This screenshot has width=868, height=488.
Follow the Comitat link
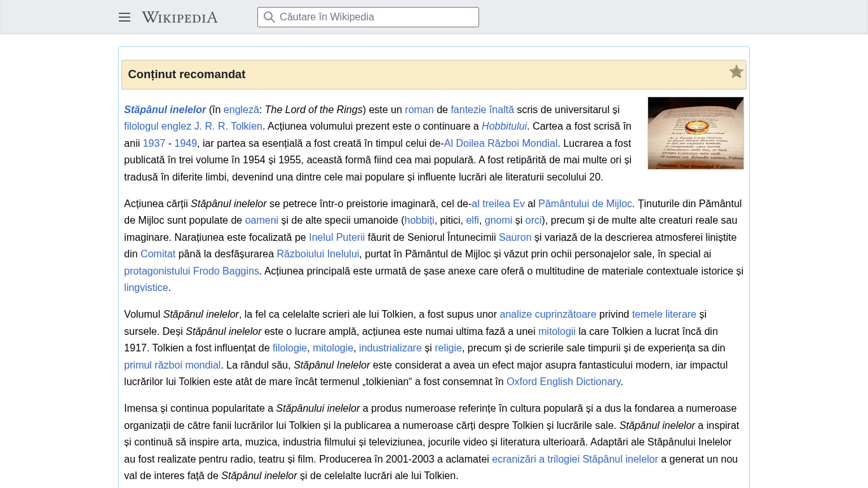[x=158, y=254]
